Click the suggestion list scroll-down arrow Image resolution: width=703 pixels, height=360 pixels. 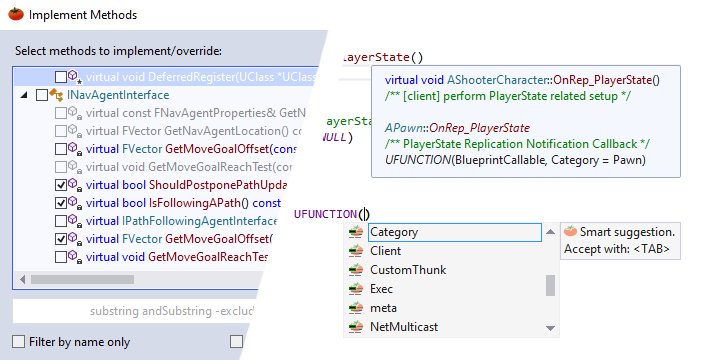tap(551, 328)
